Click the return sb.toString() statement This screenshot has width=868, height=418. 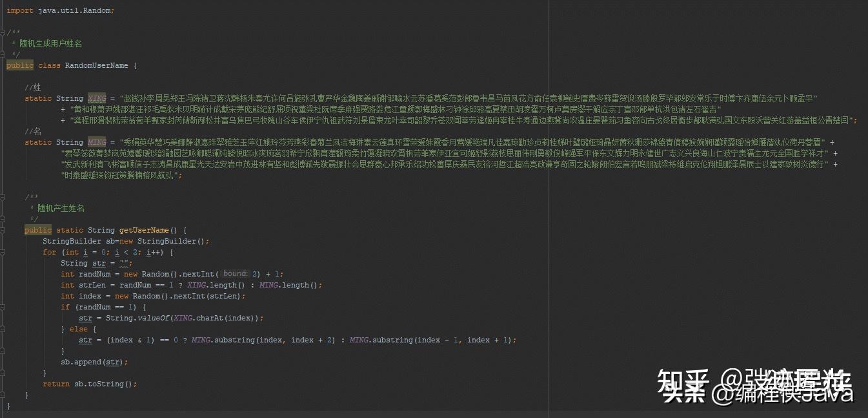(90, 384)
